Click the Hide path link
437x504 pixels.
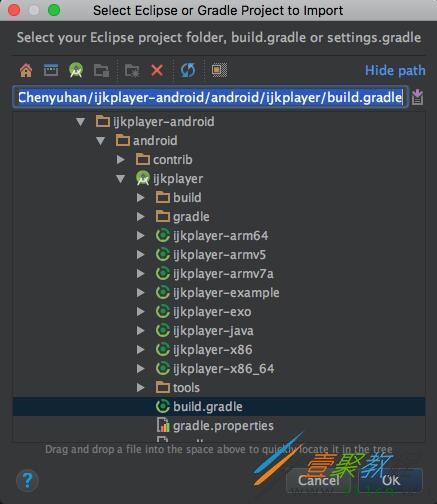[395, 71]
